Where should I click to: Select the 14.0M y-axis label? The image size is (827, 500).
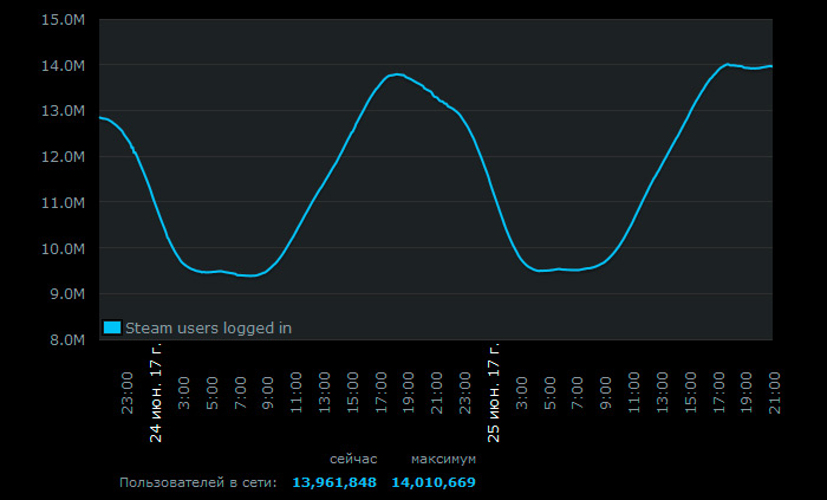click(x=64, y=66)
